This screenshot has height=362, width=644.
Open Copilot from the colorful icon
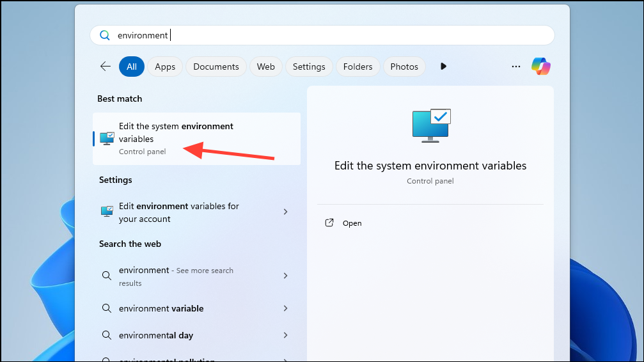pyautogui.click(x=540, y=66)
